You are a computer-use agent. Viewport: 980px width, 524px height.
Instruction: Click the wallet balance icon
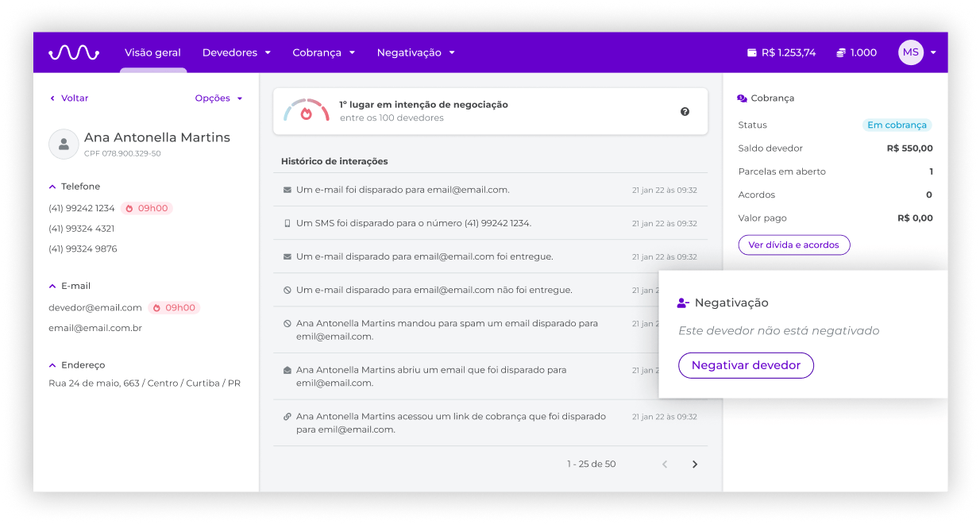(751, 53)
